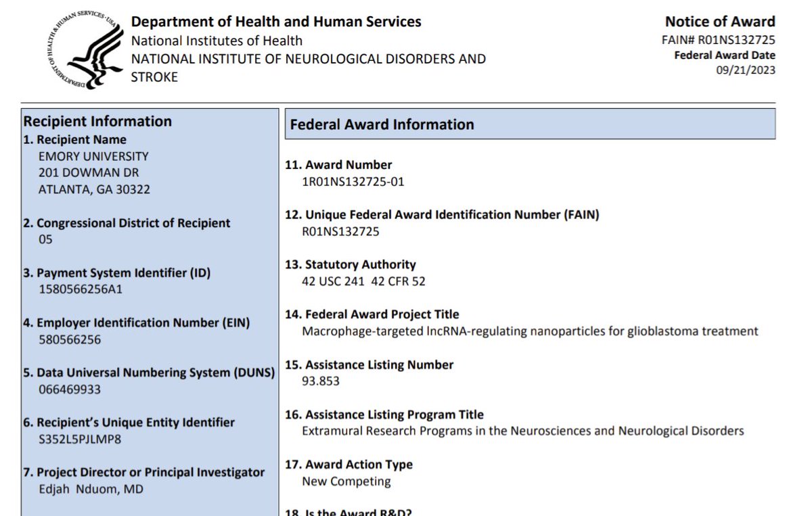
Task: Click the 'Notice of Award' title
Action: [720, 22]
